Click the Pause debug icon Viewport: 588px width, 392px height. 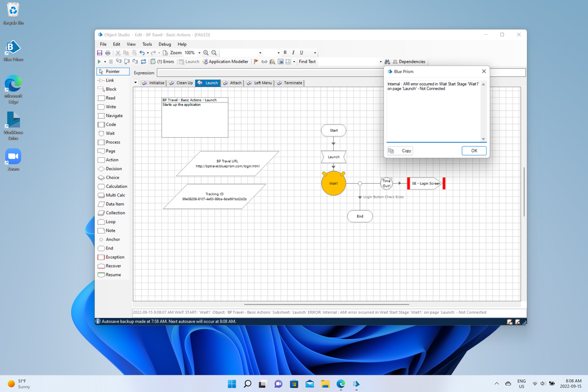111,61
